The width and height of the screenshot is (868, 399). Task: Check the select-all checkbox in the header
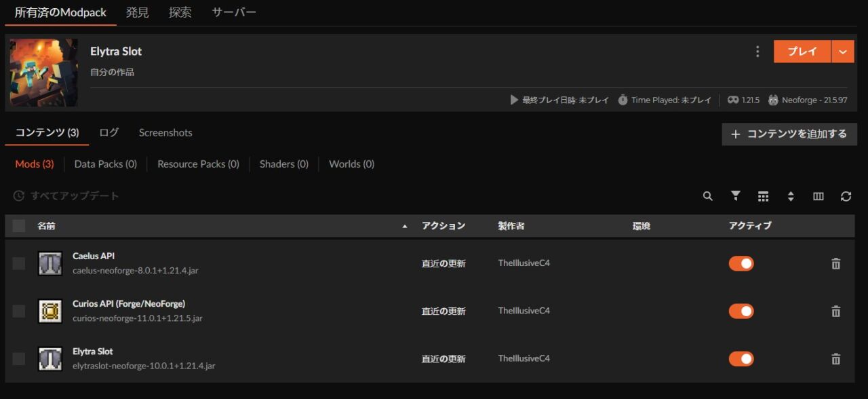pyautogui.click(x=18, y=225)
